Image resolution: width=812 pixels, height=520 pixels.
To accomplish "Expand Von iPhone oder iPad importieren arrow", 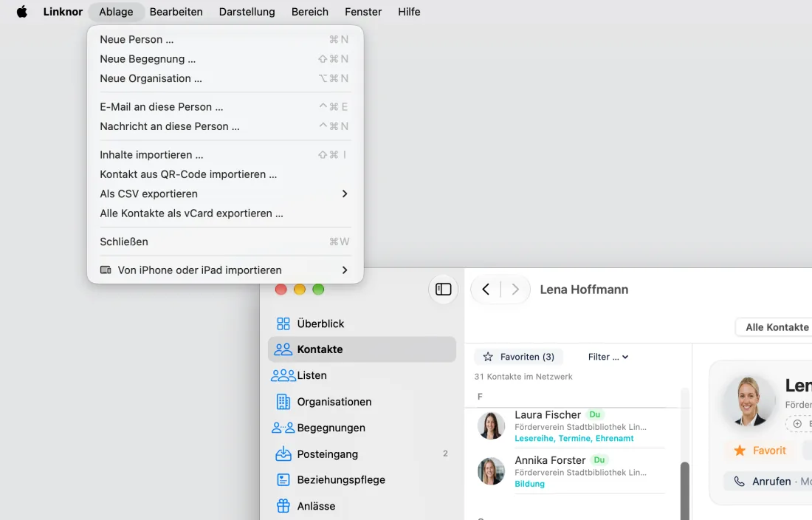I will [x=345, y=270].
